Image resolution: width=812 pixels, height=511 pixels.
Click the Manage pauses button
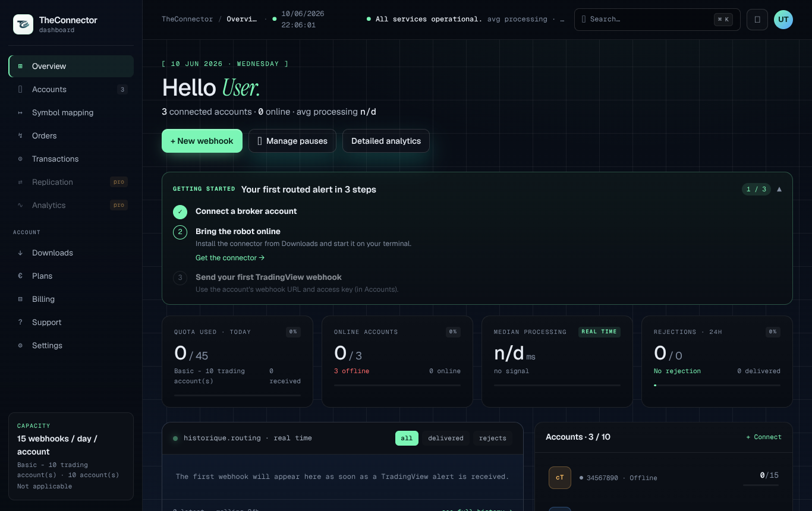tap(292, 141)
